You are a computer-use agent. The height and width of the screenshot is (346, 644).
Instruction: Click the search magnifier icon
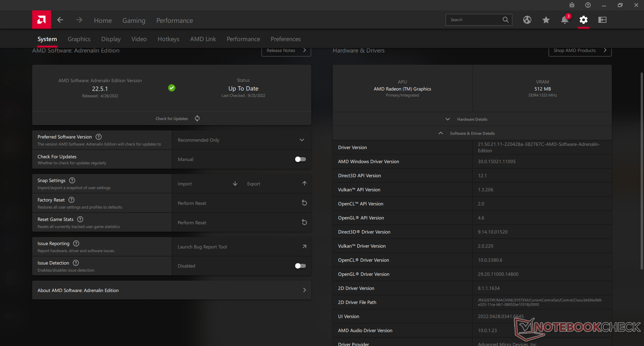(x=505, y=20)
